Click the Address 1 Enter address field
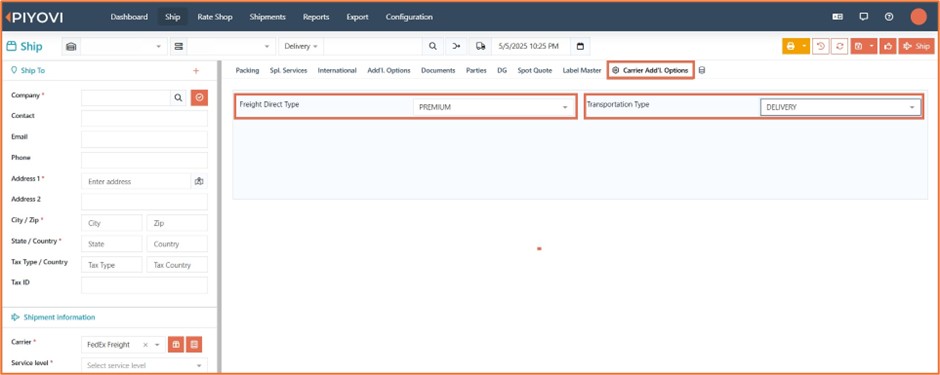 [x=136, y=181]
